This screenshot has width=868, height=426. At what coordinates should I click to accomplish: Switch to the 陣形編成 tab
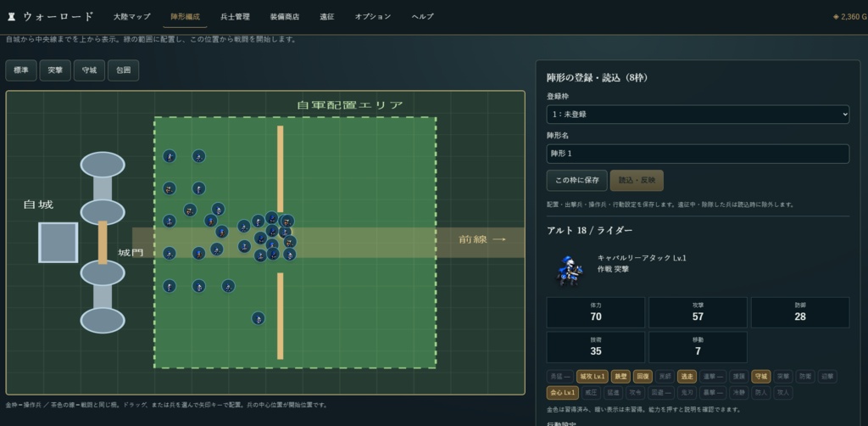click(x=186, y=17)
